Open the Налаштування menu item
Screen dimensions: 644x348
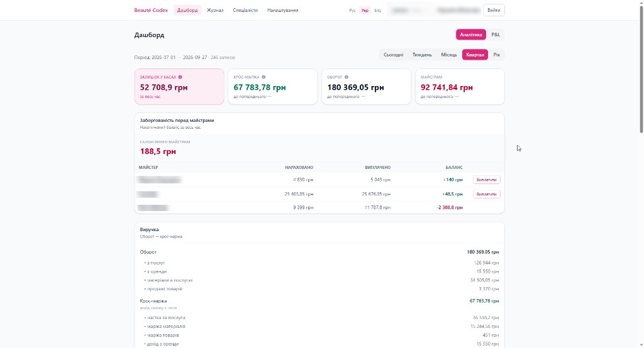tap(282, 10)
